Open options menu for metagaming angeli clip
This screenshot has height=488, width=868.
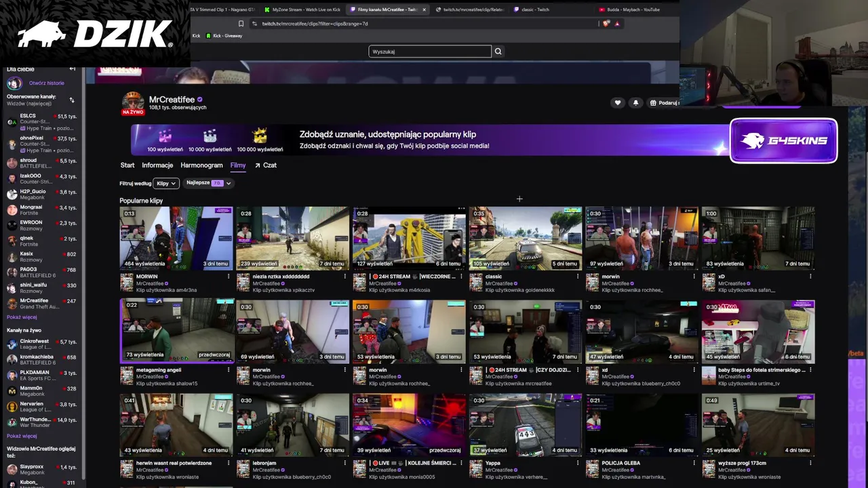[x=229, y=370]
